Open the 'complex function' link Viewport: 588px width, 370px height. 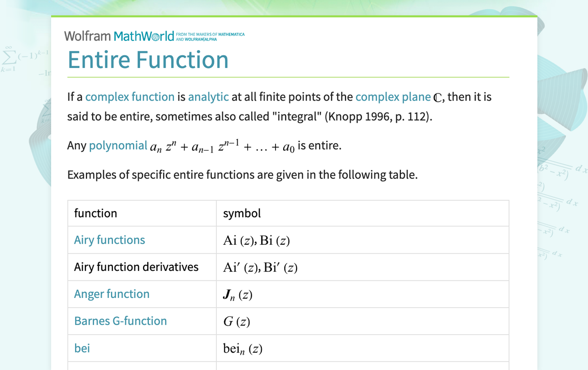click(x=130, y=97)
